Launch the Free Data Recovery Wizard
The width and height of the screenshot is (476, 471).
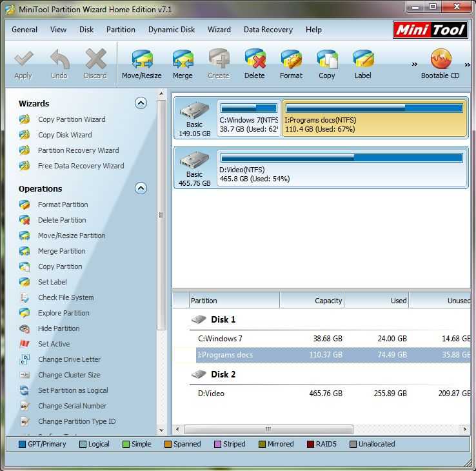pos(81,166)
